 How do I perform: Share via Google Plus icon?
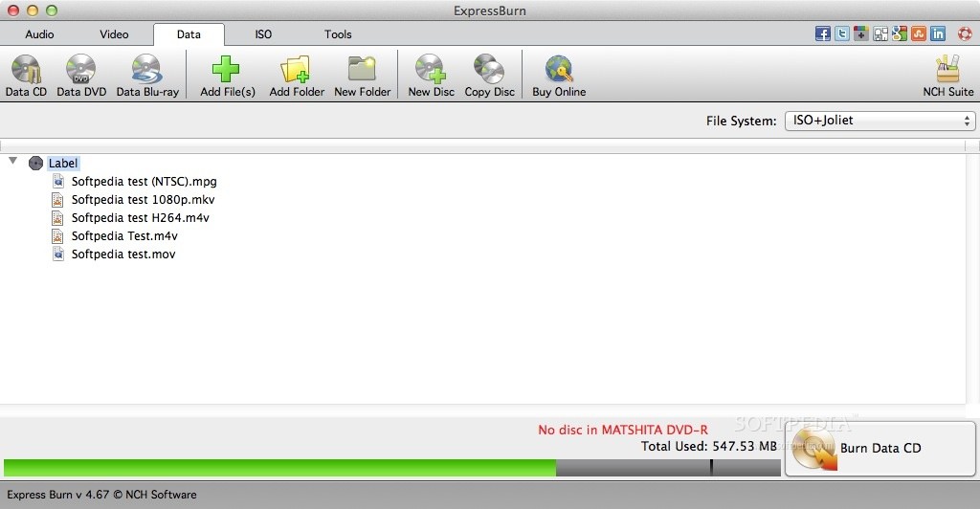[x=861, y=33]
